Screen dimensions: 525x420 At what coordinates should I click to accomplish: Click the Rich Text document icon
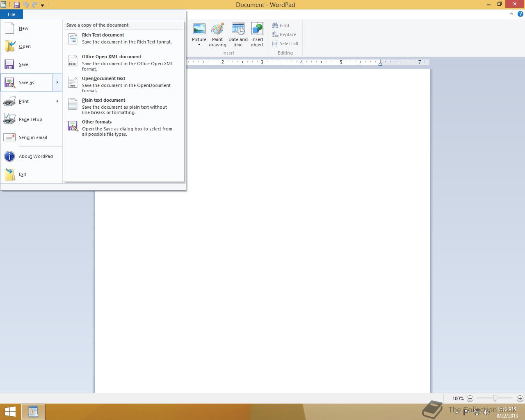pos(73,39)
